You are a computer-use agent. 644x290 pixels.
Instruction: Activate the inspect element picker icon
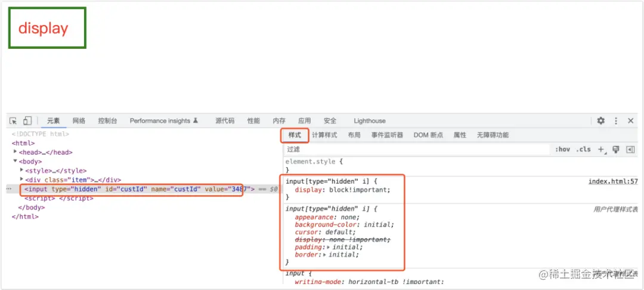coord(14,121)
